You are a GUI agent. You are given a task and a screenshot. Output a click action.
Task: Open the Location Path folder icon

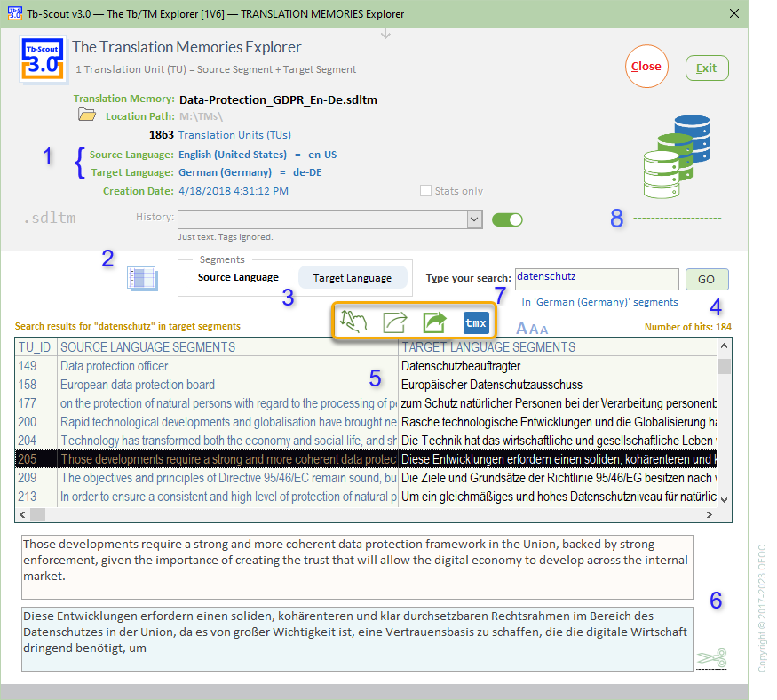click(87, 115)
